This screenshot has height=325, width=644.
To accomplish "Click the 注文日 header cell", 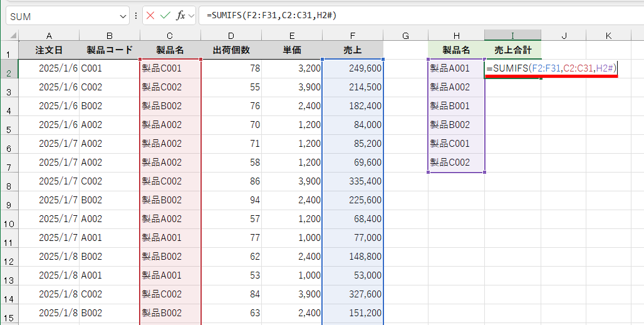I will pyautogui.click(x=49, y=50).
